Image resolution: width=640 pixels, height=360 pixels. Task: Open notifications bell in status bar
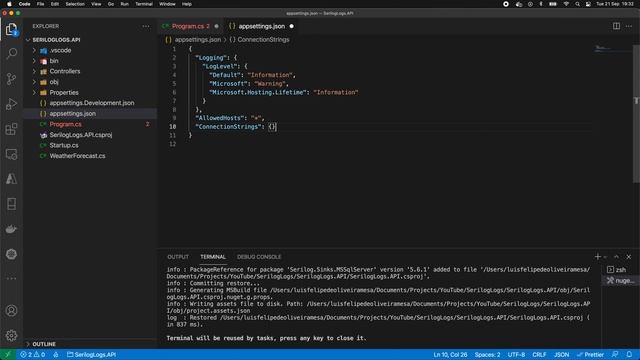coord(629,354)
